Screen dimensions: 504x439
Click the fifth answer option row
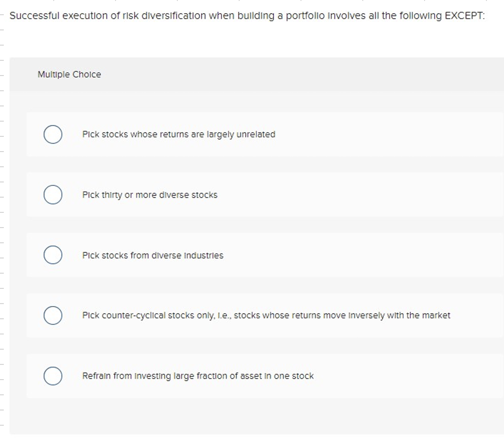click(x=257, y=376)
